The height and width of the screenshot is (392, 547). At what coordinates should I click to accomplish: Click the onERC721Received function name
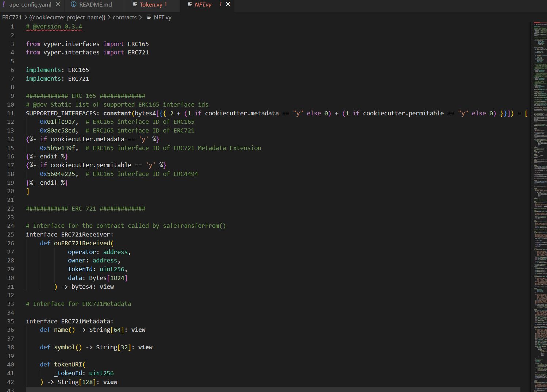tap(82, 243)
